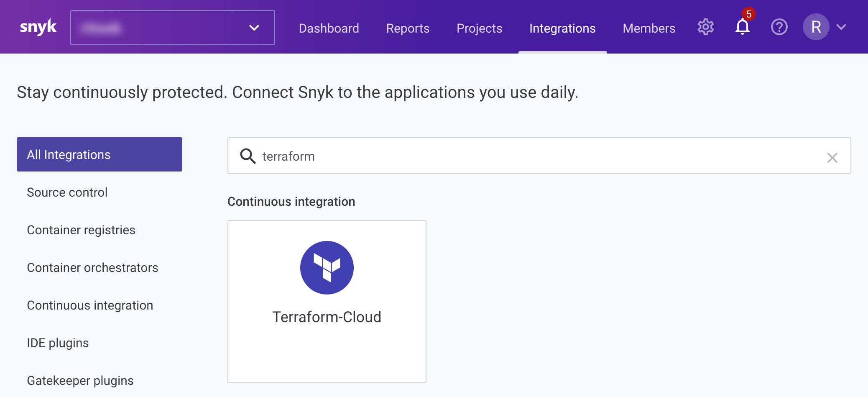Click into the integrations search field
Screen dimensions: 868x397
(x=539, y=156)
